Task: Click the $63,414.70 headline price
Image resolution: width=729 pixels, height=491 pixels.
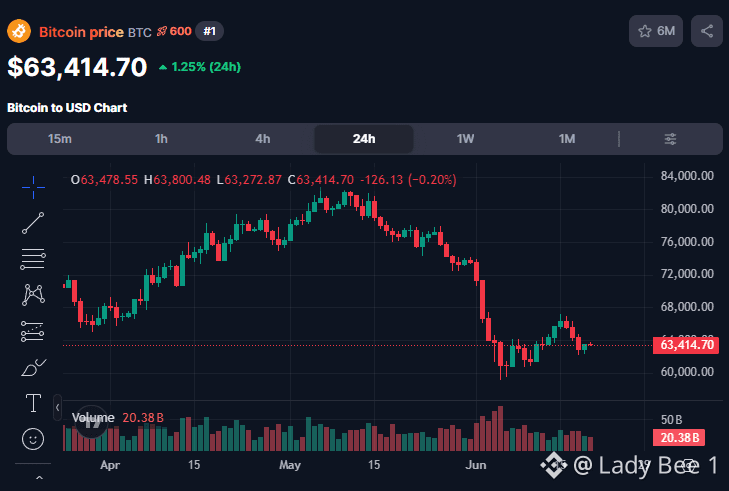Action: coord(77,67)
